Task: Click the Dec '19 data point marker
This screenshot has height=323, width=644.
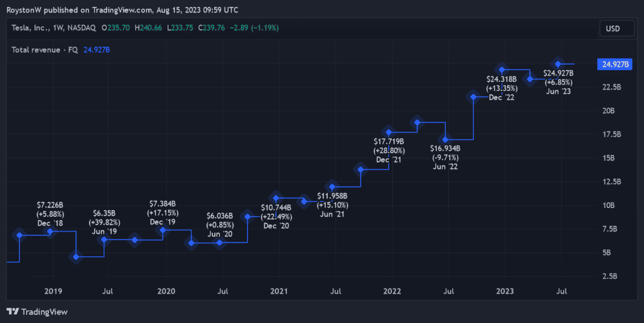Action: pyautogui.click(x=163, y=231)
